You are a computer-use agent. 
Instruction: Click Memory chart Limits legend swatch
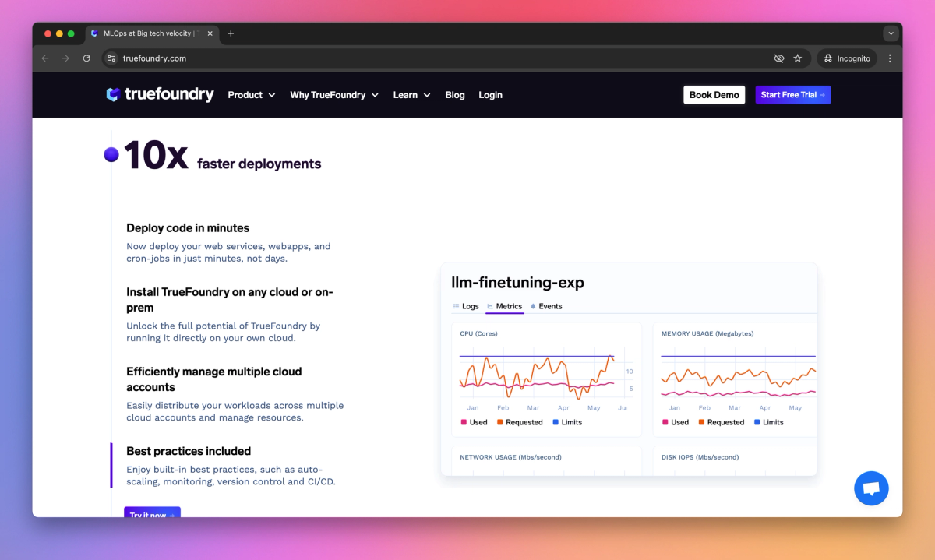(x=757, y=422)
